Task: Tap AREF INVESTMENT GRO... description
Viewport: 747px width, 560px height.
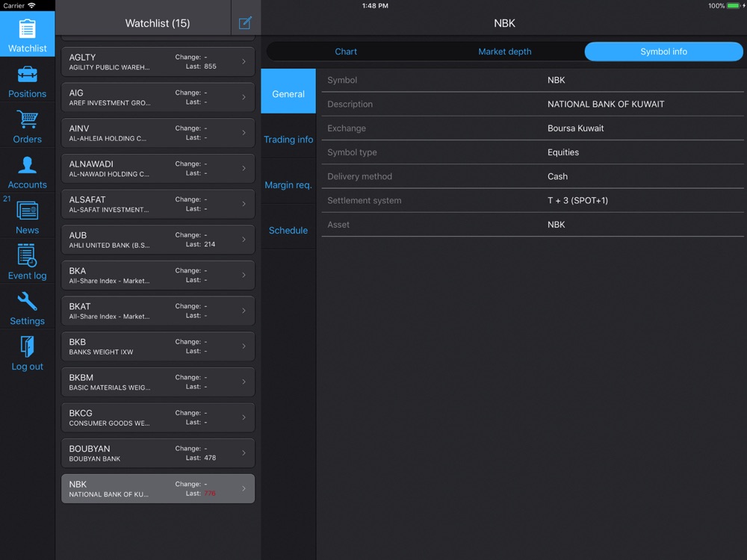Action: (110, 103)
